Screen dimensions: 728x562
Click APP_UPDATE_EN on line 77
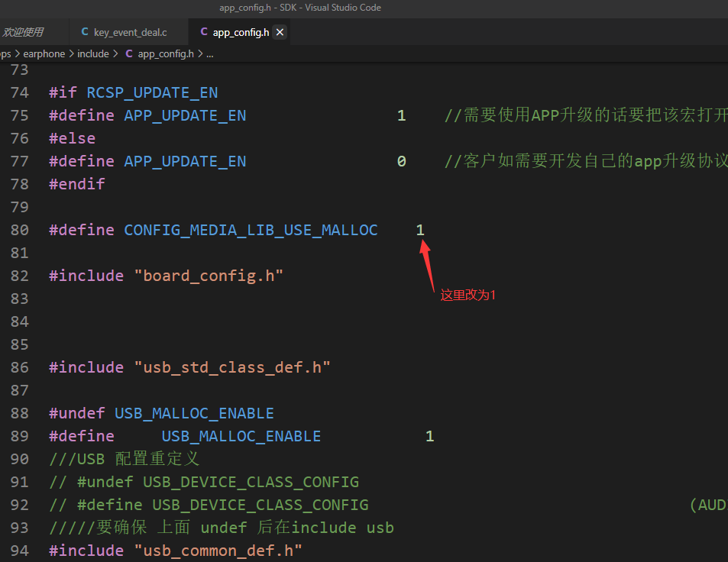pyautogui.click(x=186, y=162)
